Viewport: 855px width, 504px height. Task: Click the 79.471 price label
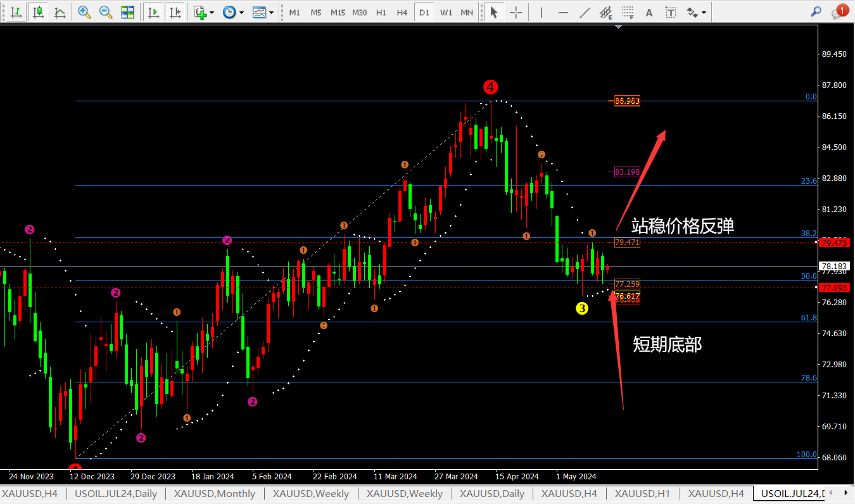pyautogui.click(x=627, y=242)
